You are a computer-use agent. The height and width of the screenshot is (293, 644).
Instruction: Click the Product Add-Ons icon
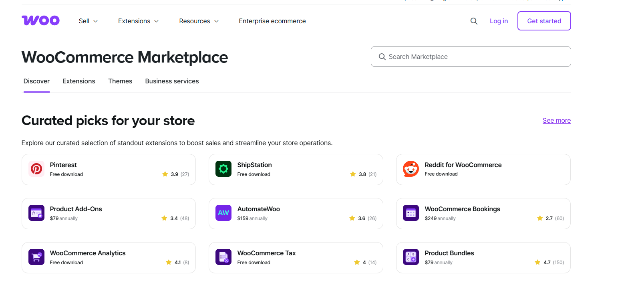[36, 213]
